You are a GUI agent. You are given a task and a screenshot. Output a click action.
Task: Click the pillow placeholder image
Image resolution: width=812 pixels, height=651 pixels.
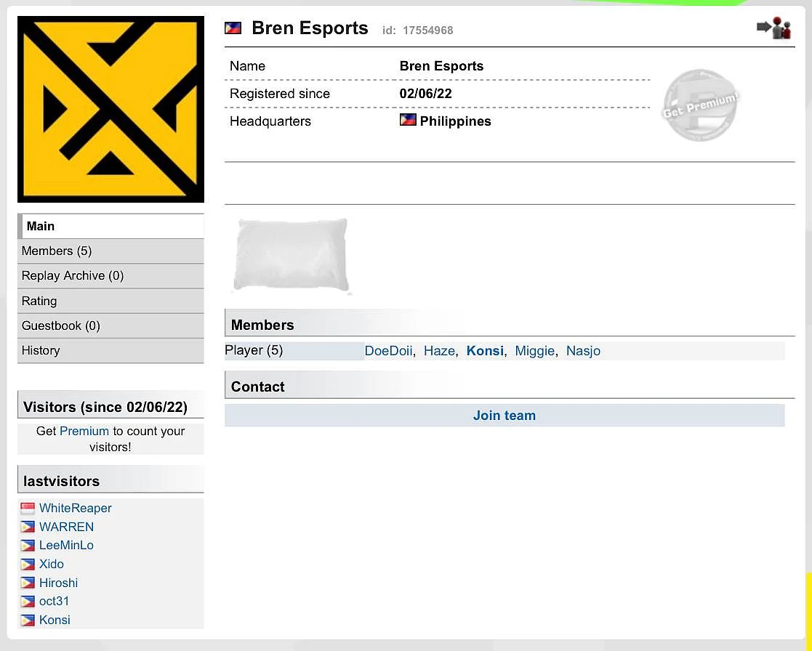(291, 255)
